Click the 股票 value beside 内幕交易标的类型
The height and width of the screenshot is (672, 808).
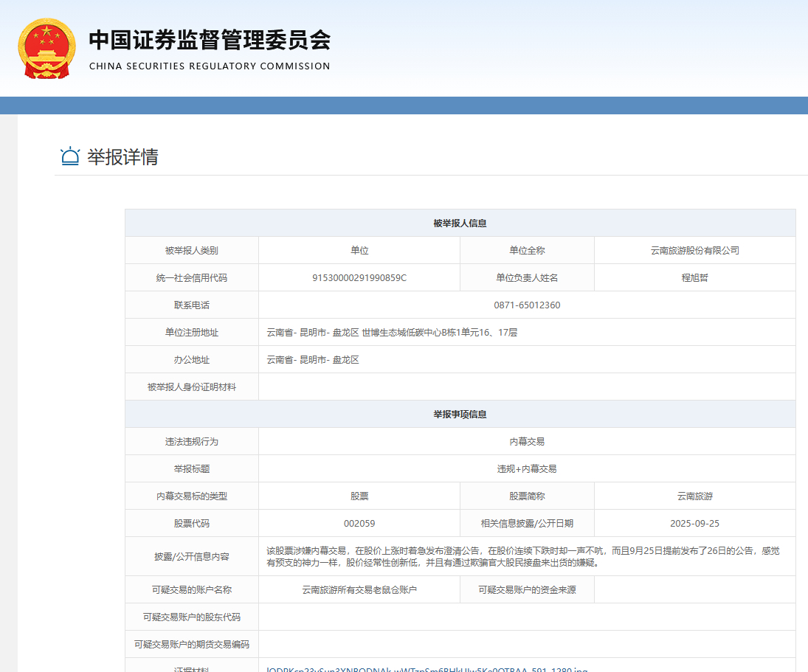[x=359, y=496]
